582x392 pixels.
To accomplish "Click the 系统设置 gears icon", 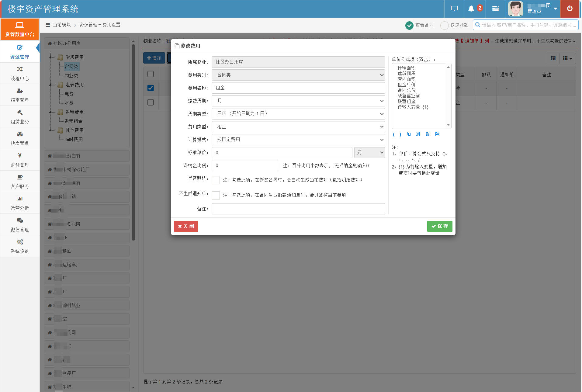I will pos(20,242).
